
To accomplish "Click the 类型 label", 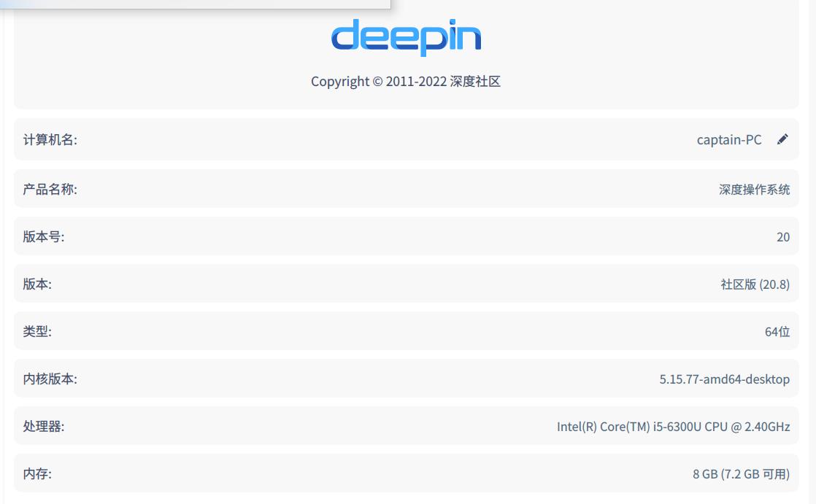I will [37, 331].
